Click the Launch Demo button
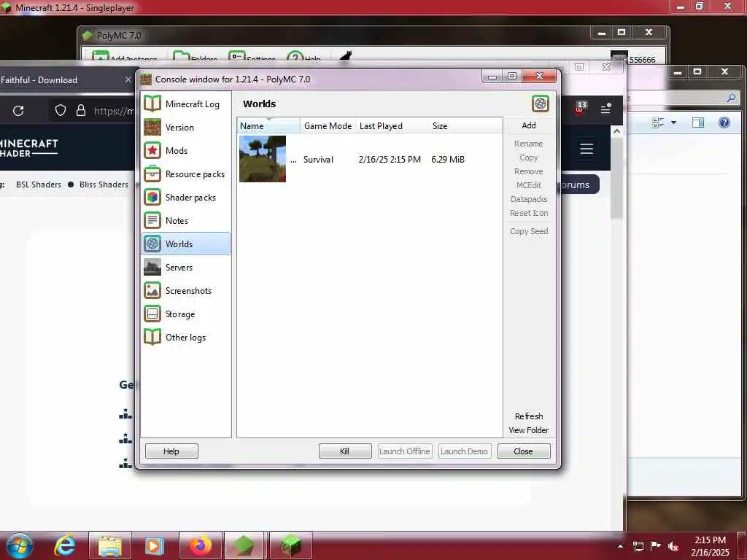The image size is (747, 560). click(x=464, y=451)
